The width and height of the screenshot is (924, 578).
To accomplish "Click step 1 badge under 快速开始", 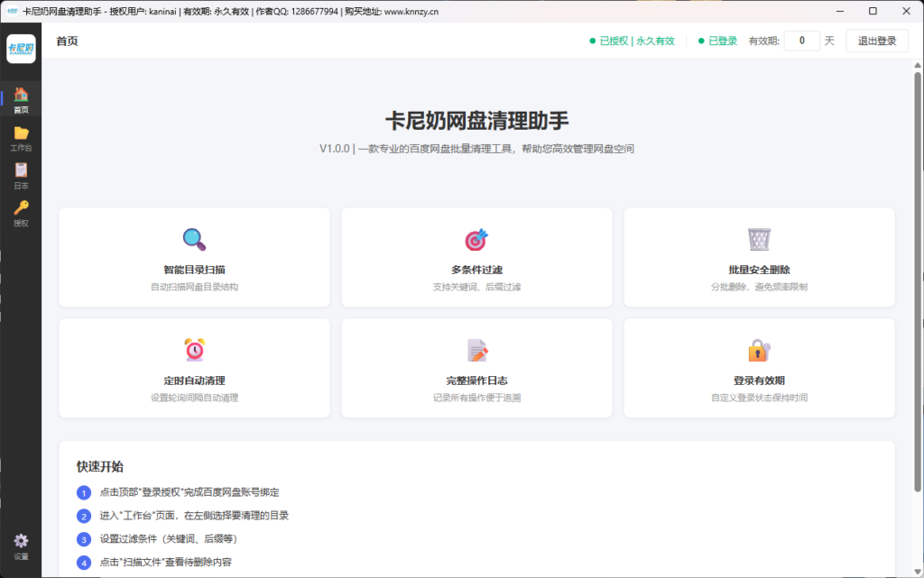I will pyautogui.click(x=84, y=492).
